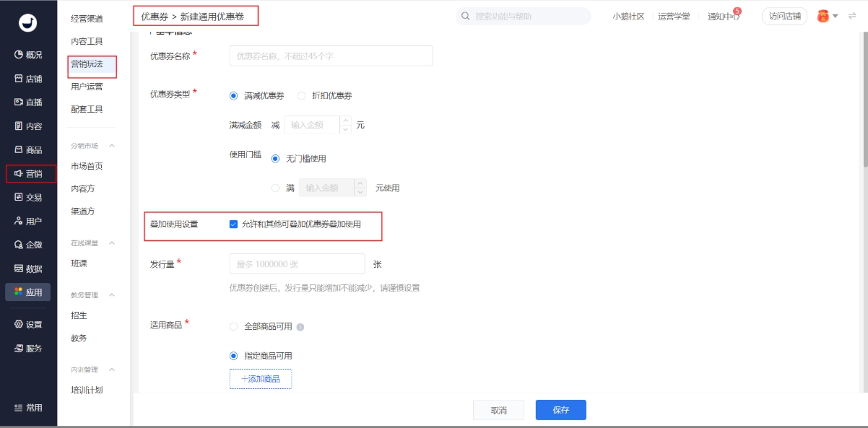
Task: Select the 折扣优惠券 coupon type
Action: (302, 95)
